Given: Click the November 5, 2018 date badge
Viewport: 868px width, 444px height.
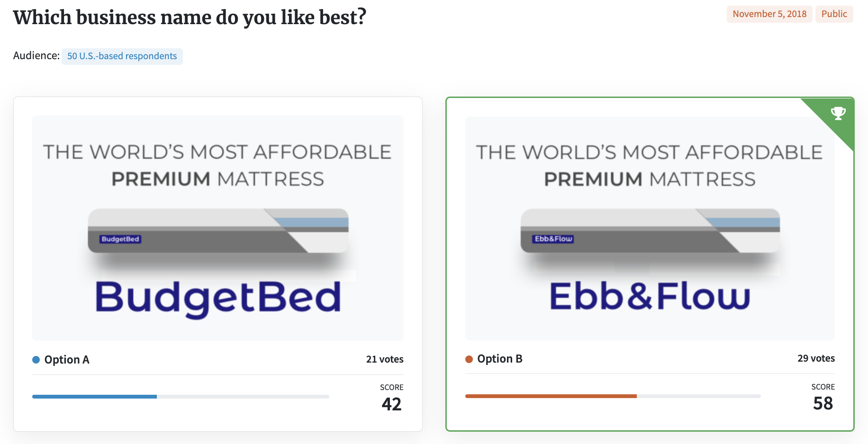Looking at the screenshot, I should click(x=769, y=14).
